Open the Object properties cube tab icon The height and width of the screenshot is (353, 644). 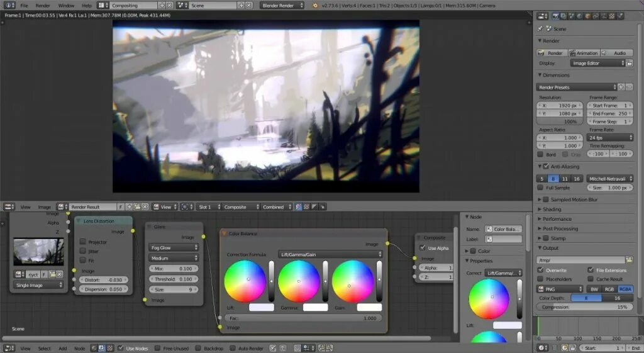588,16
